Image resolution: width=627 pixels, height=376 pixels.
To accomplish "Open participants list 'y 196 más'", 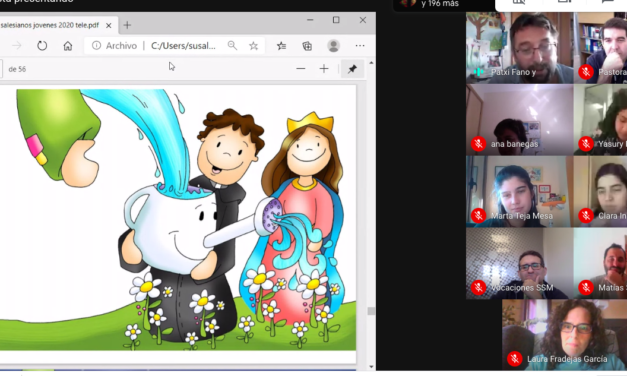I will 440,4.
